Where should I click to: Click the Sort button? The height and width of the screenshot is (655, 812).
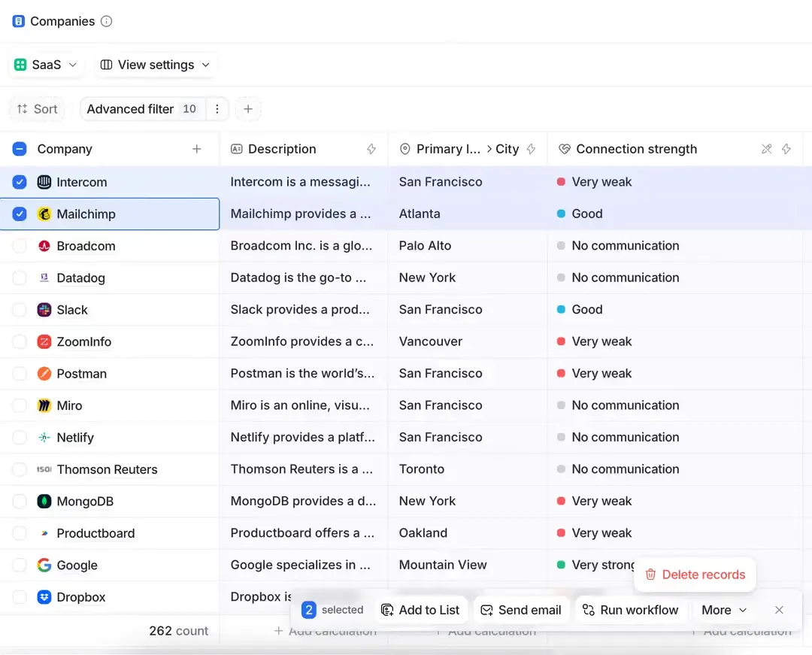(37, 109)
